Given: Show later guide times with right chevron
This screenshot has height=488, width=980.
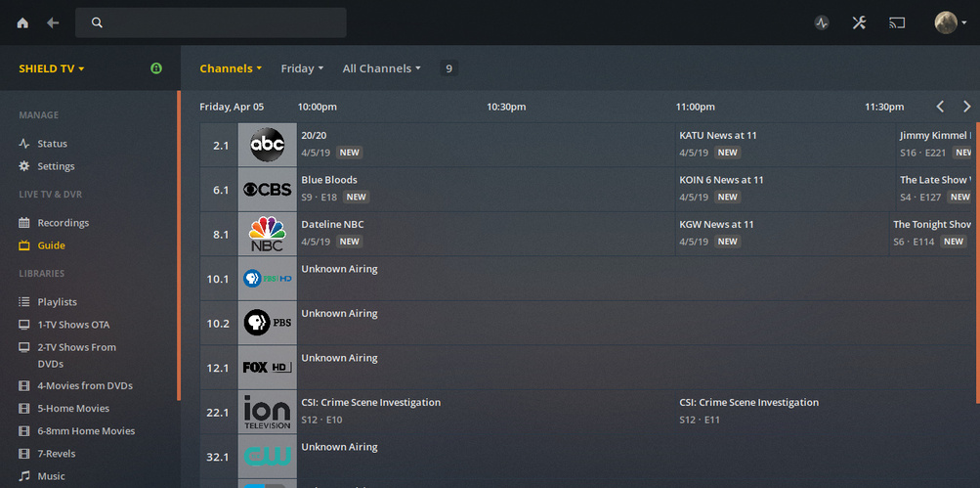Looking at the screenshot, I should 967,107.
